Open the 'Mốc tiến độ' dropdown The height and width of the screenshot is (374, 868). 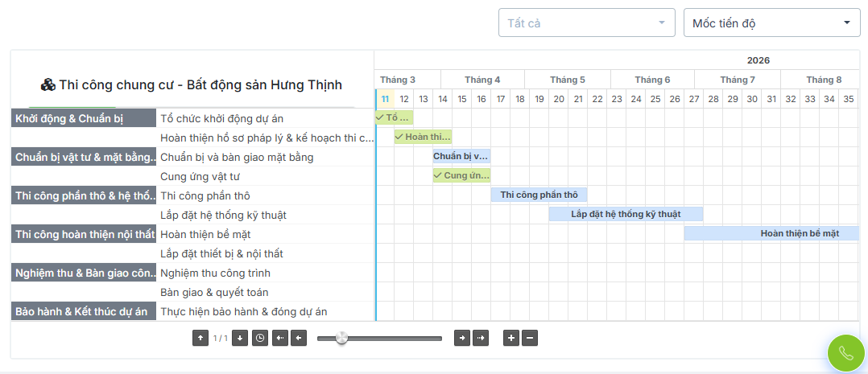click(x=771, y=23)
